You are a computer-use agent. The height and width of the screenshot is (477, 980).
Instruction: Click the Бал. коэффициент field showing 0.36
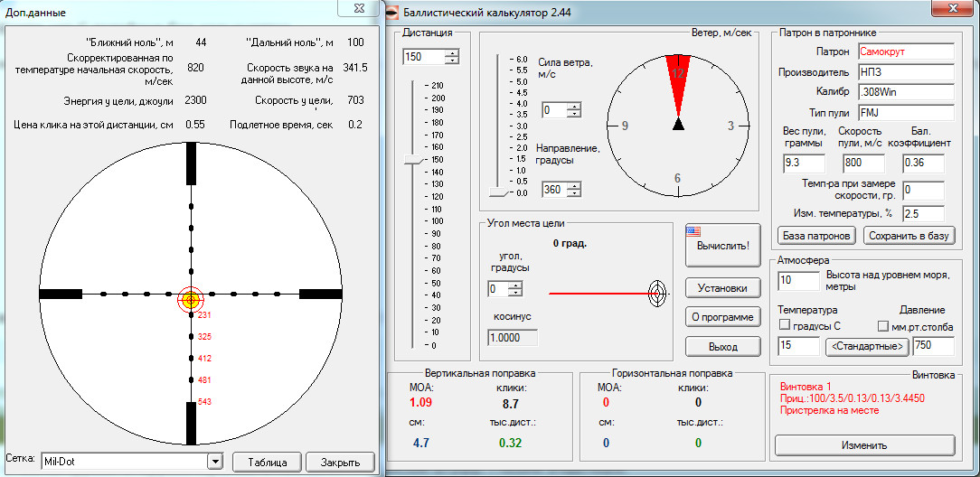click(922, 164)
